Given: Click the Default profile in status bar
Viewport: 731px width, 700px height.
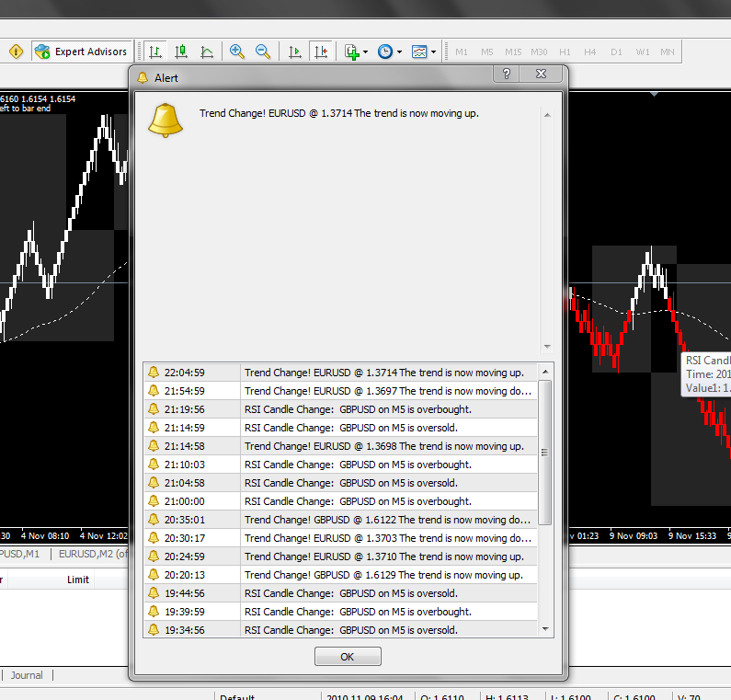Looking at the screenshot, I should [x=237, y=697].
